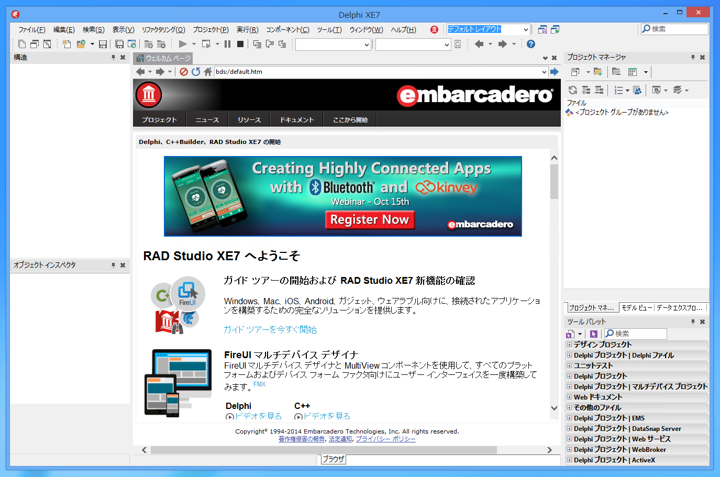
Task: Click the Set debug desktop icon
Action: (x=555, y=29)
